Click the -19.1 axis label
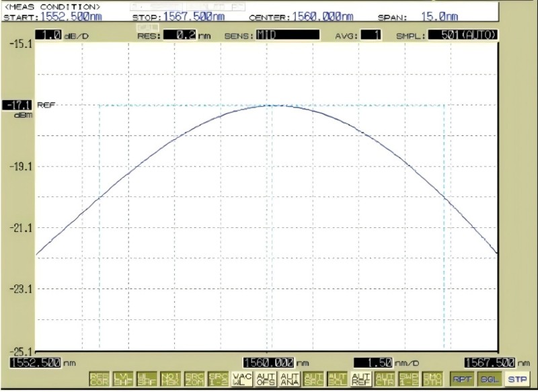This screenshot has height=392, width=538. [21, 167]
